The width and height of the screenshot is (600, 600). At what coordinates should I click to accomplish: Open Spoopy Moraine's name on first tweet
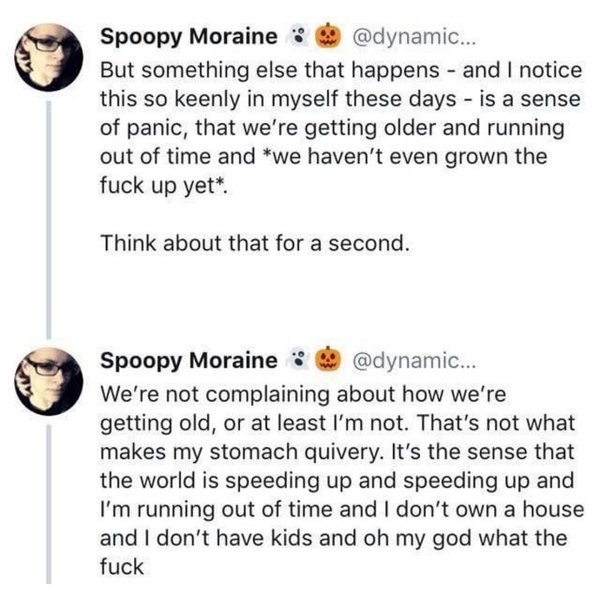tap(190, 38)
